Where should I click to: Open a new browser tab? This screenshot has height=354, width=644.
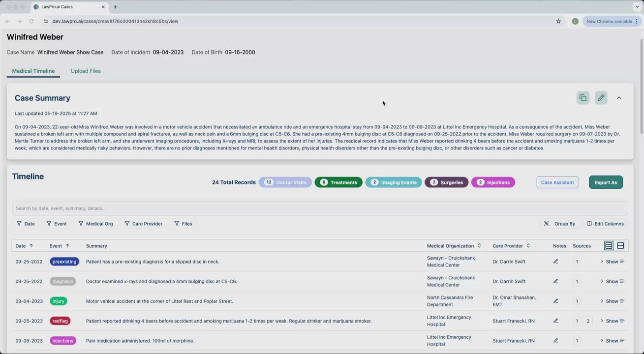coord(115,7)
